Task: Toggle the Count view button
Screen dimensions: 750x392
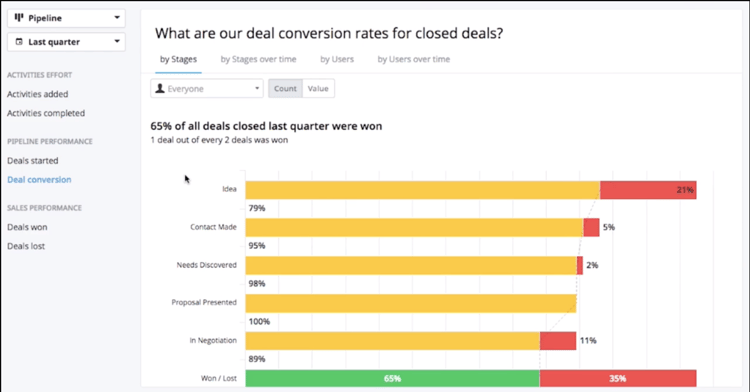Action: click(x=286, y=88)
